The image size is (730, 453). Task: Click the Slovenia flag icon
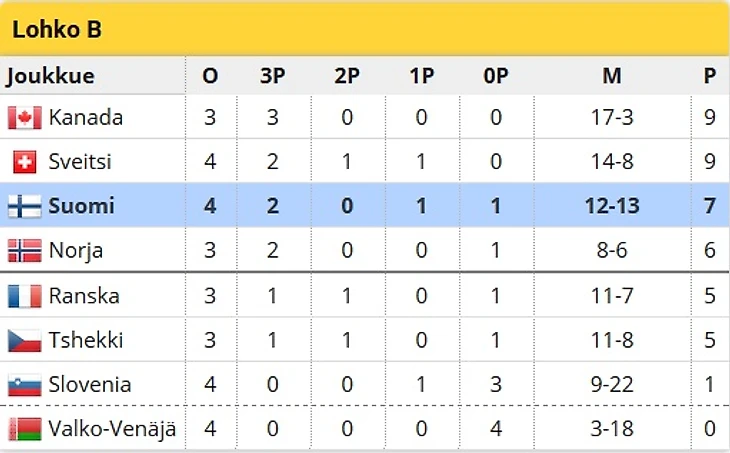[24, 384]
